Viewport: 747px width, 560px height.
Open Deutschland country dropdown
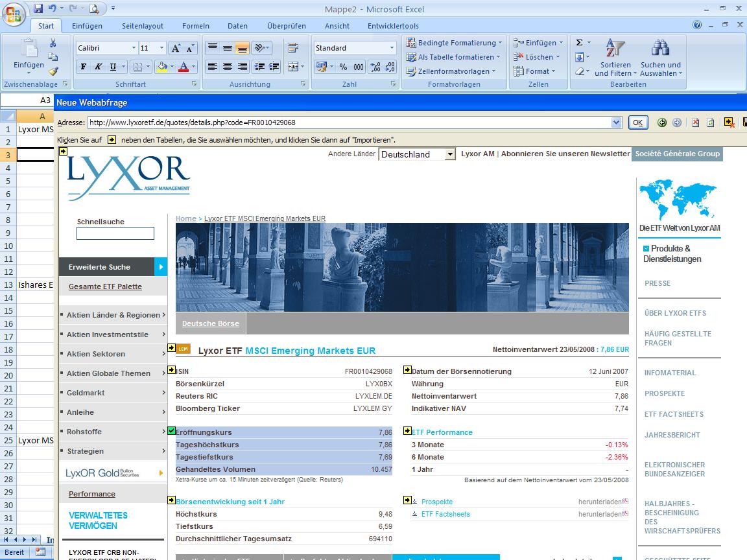pos(450,154)
